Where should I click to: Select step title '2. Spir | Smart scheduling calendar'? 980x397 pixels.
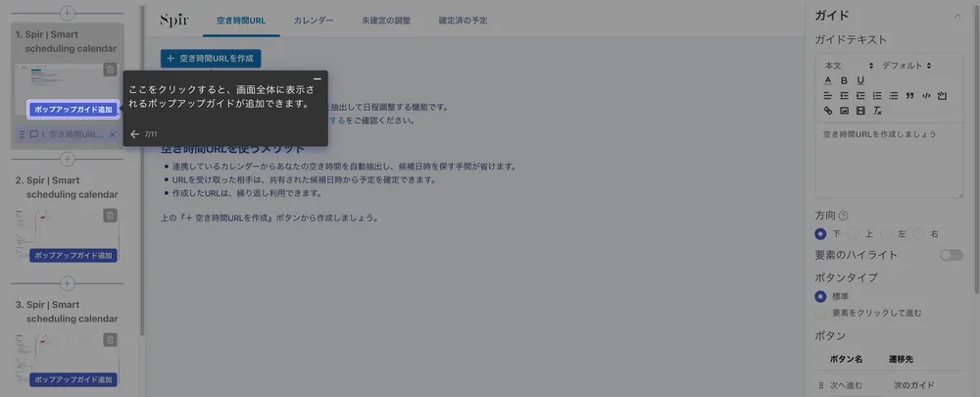pos(67,187)
